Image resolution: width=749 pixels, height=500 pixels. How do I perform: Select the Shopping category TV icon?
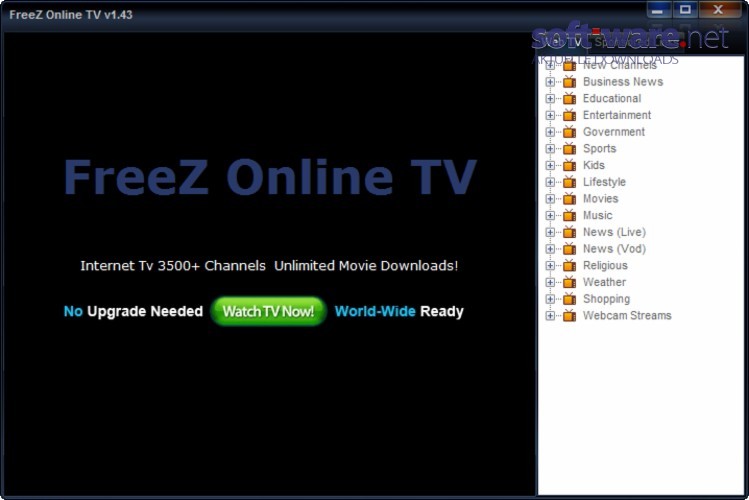click(x=569, y=299)
